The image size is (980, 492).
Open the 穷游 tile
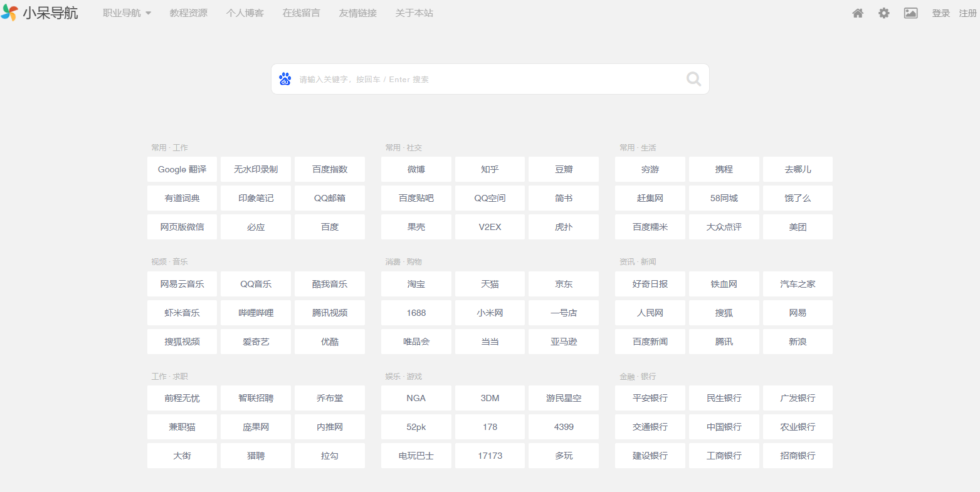(650, 169)
